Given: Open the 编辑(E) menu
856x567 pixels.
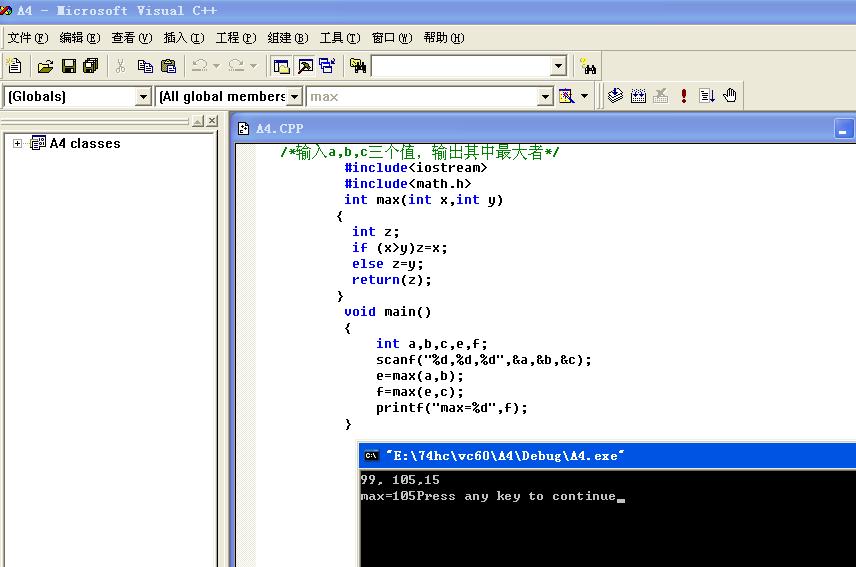Looking at the screenshot, I should point(80,38).
